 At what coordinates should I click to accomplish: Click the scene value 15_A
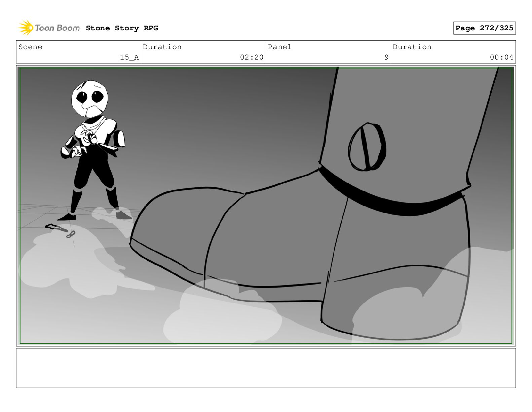(129, 58)
